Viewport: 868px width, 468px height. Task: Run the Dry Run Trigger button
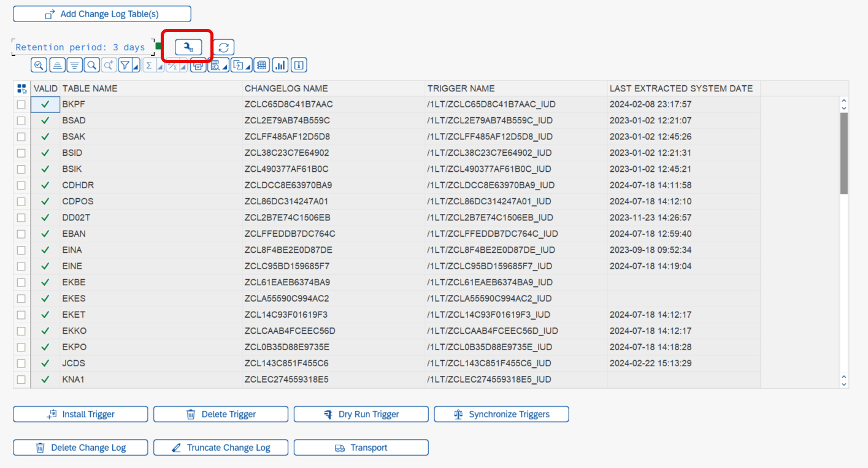(x=361, y=414)
